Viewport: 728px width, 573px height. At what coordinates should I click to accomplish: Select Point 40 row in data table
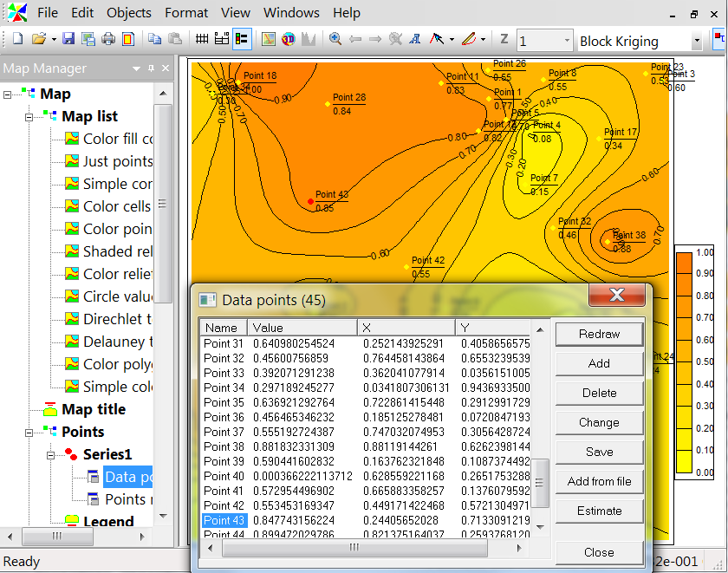(224, 476)
